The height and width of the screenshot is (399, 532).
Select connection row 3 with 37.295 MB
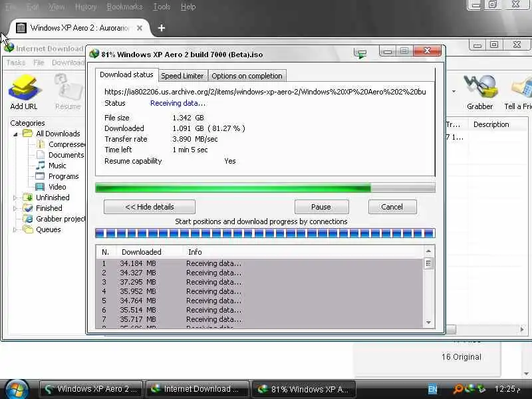(x=259, y=282)
